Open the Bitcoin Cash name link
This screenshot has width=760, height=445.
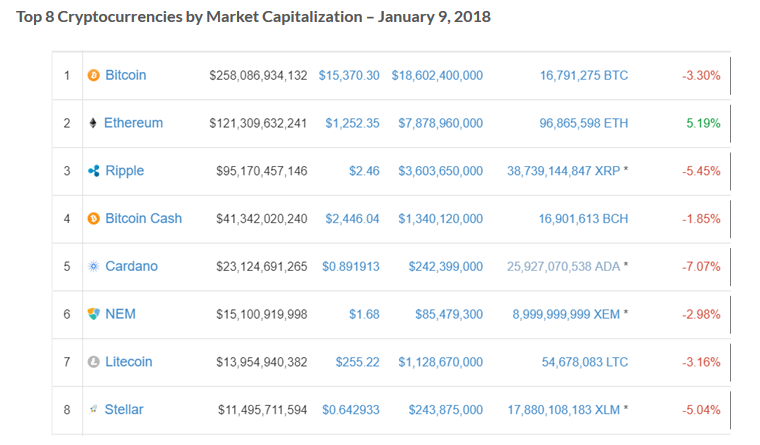click(143, 218)
